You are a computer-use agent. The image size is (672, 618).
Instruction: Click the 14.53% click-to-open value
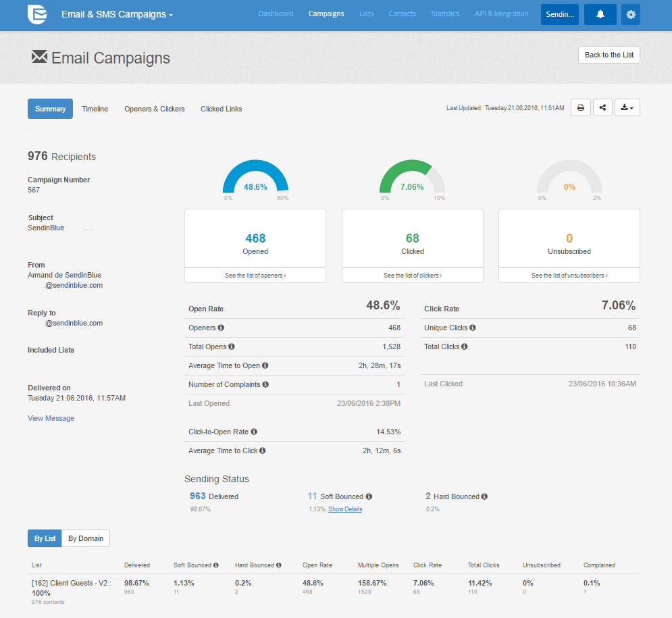(x=388, y=432)
